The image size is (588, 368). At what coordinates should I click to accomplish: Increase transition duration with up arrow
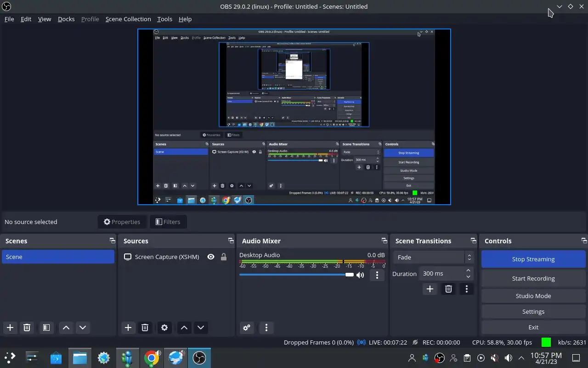[x=468, y=270]
